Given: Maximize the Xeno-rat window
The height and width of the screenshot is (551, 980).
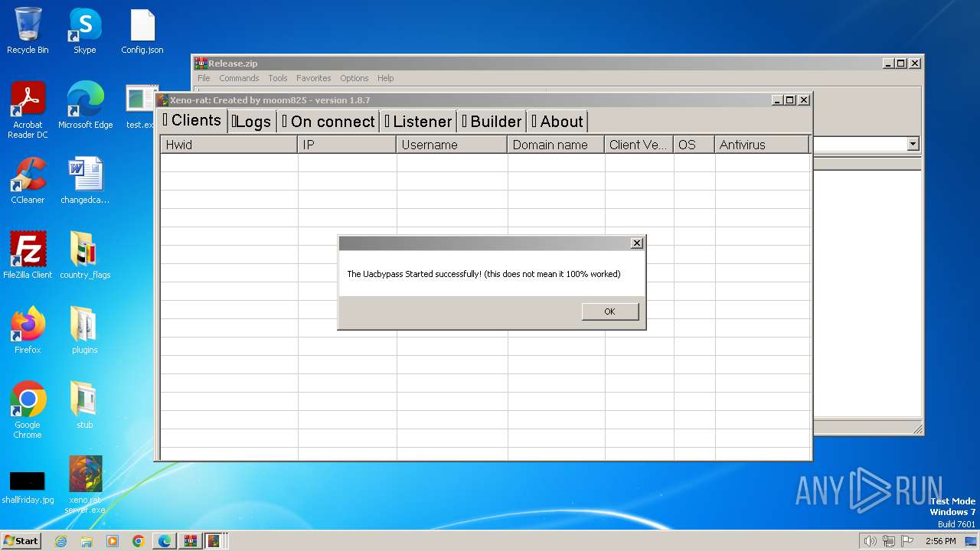Looking at the screenshot, I should pyautogui.click(x=790, y=100).
